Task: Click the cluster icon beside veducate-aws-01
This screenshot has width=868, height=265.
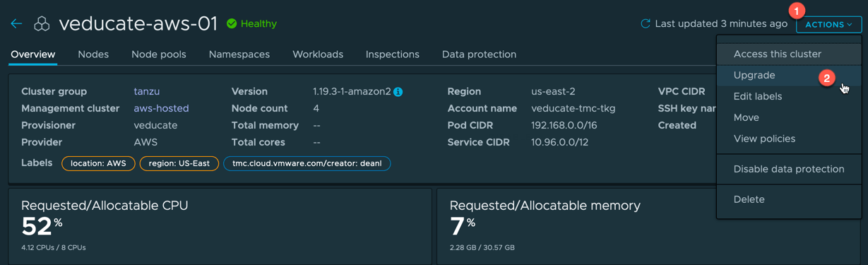Action: [x=42, y=24]
